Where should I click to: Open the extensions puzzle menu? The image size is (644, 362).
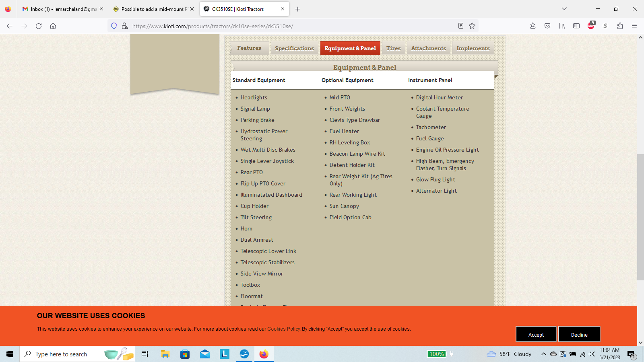620,26
